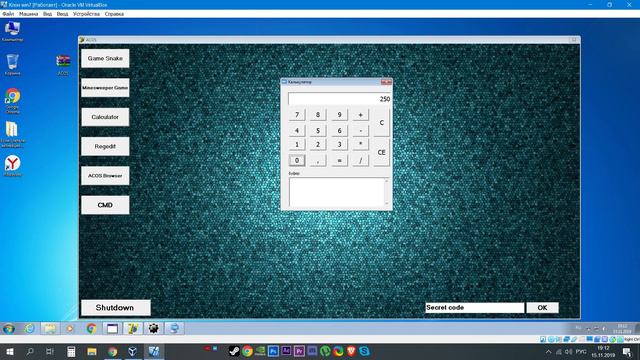The image size is (640, 360).
Task: Select the zipped folder icon on desktop
Action: [x=12, y=134]
